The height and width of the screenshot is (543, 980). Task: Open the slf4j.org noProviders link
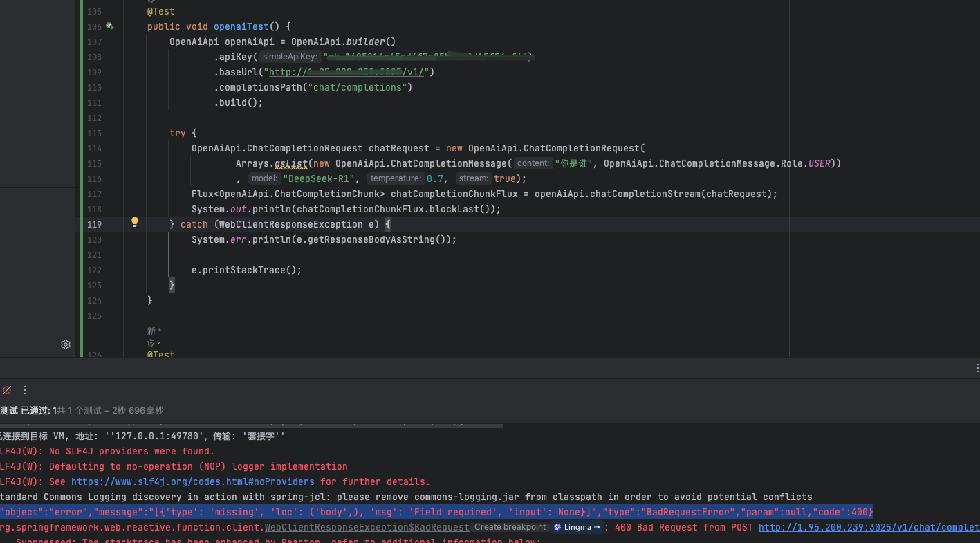193,481
